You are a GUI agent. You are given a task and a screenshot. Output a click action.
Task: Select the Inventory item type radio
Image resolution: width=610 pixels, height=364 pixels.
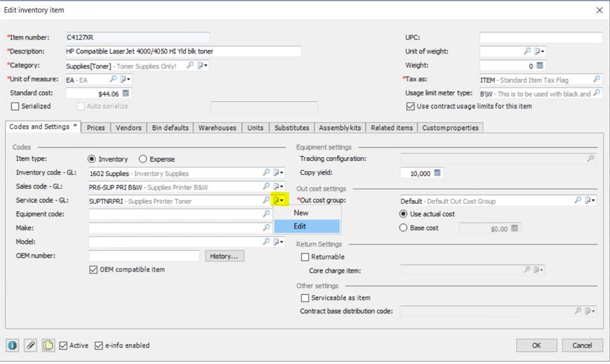click(91, 159)
